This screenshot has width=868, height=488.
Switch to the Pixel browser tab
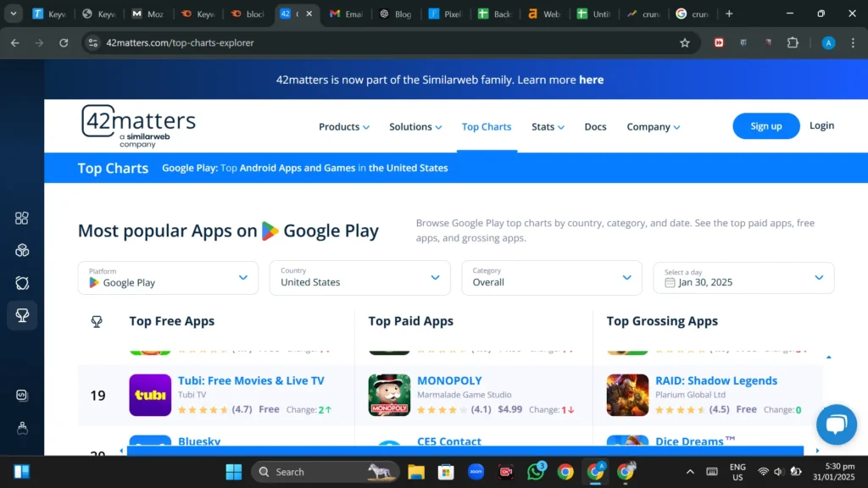tap(445, 14)
